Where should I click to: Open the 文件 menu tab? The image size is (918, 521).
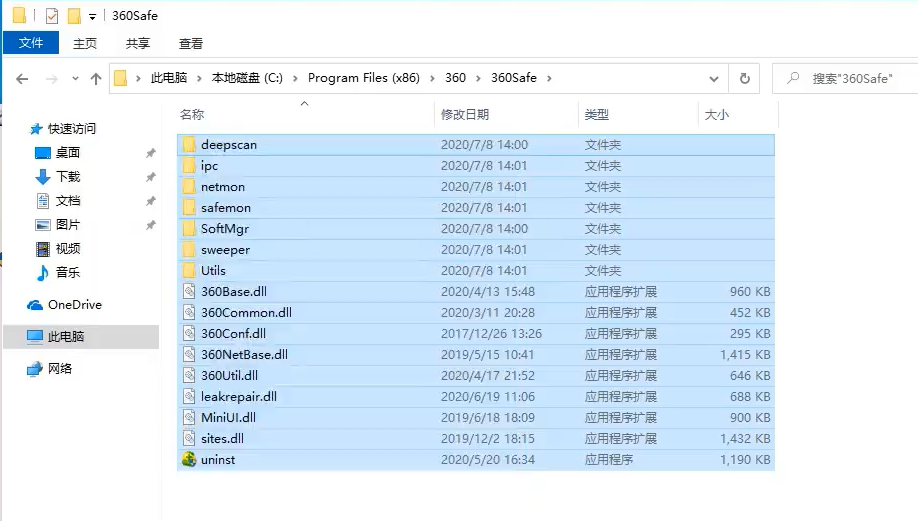point(31,43)
